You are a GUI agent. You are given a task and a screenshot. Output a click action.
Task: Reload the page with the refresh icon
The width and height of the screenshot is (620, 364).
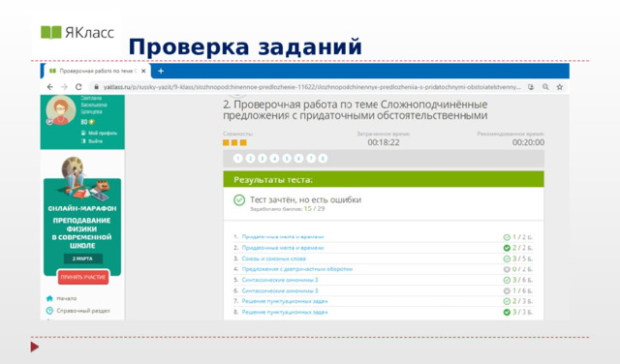coord(78,87)
